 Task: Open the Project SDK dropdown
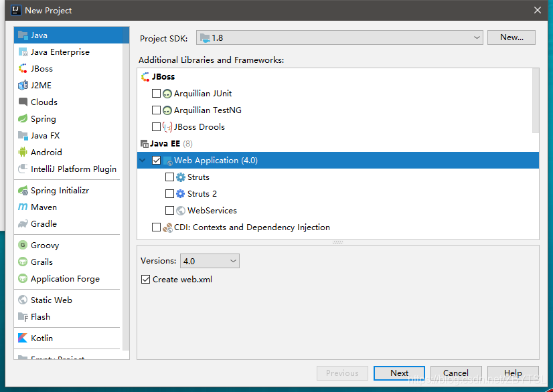[339, 37]
